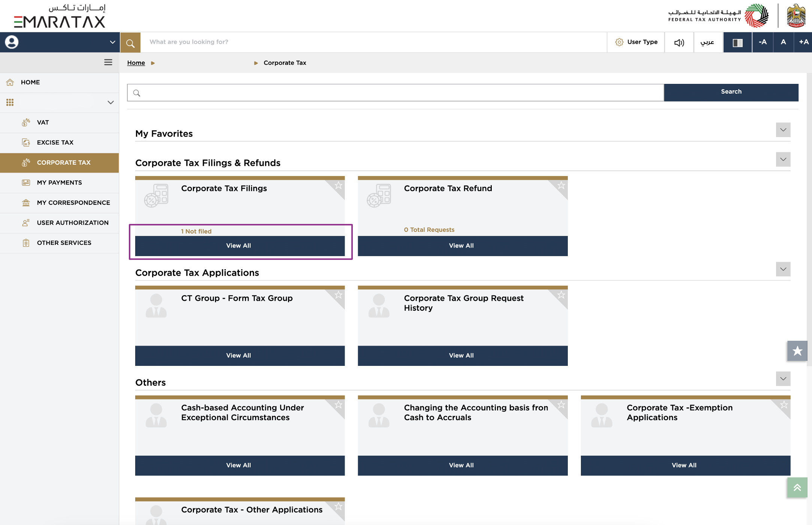This screenshot has height=525, width=812.
Task: Collapse the My Favorites section chevron
Action: click(x=783, y=130)
